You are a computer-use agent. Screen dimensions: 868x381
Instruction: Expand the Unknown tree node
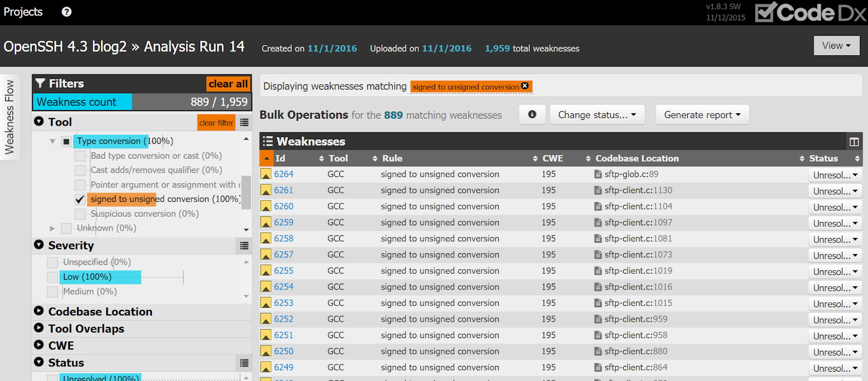coord(53,229)
